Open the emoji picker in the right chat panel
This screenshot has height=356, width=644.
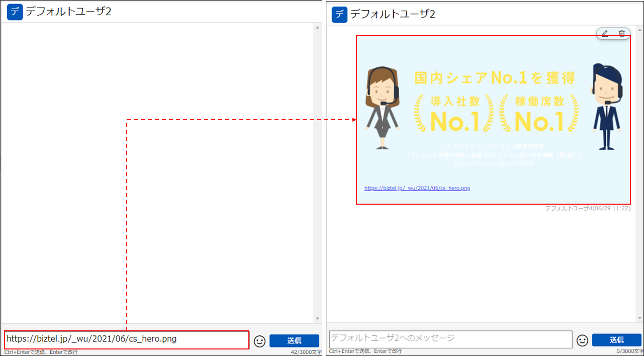[582, 340]
